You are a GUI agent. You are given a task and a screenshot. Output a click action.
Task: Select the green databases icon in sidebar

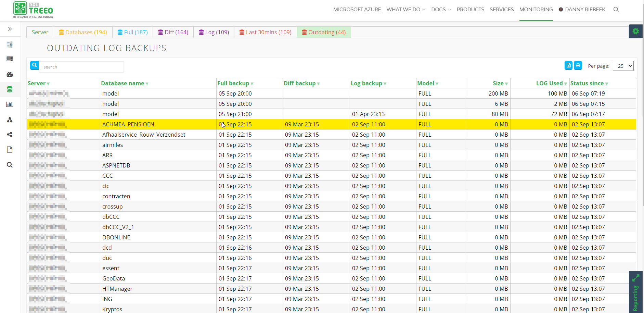click(x=10, y=89)
